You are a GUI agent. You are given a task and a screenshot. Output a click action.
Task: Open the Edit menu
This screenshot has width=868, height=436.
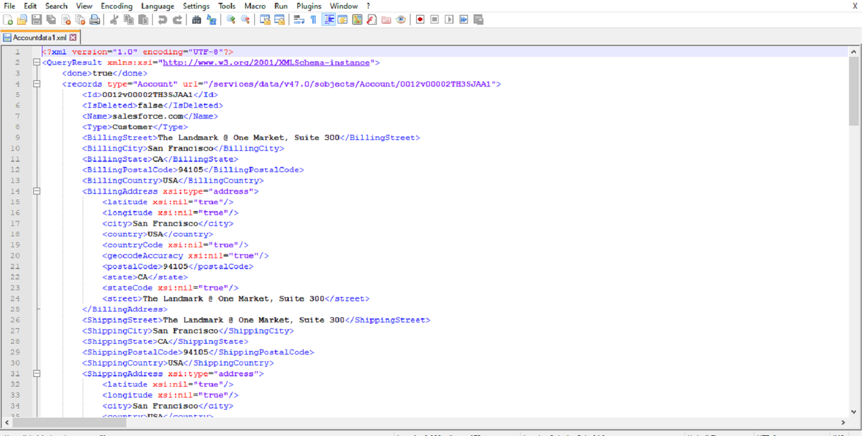click(30, 6)
